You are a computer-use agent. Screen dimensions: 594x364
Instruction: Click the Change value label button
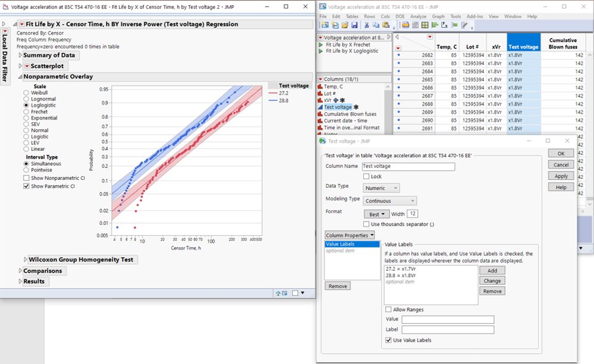(x=492, y=281)
